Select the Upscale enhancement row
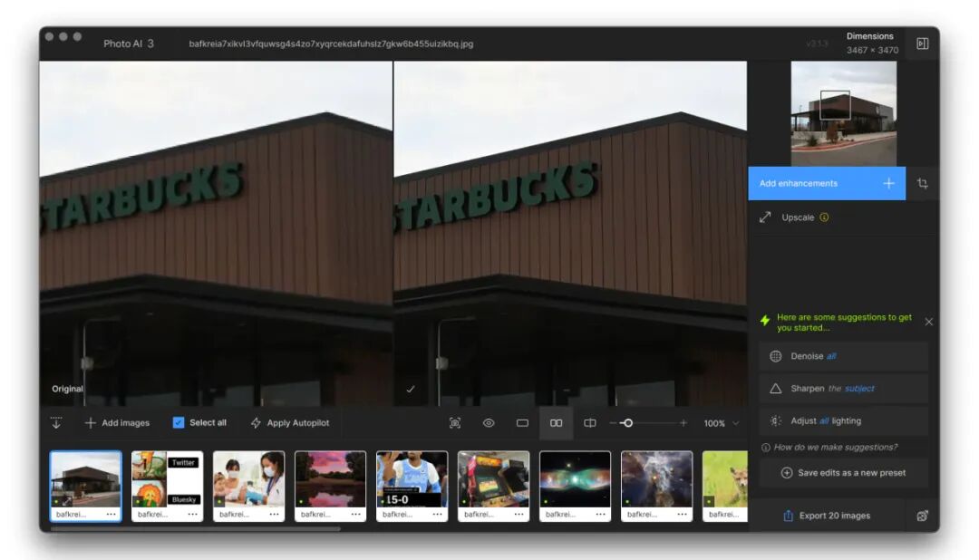 click(x=844, y=217)
